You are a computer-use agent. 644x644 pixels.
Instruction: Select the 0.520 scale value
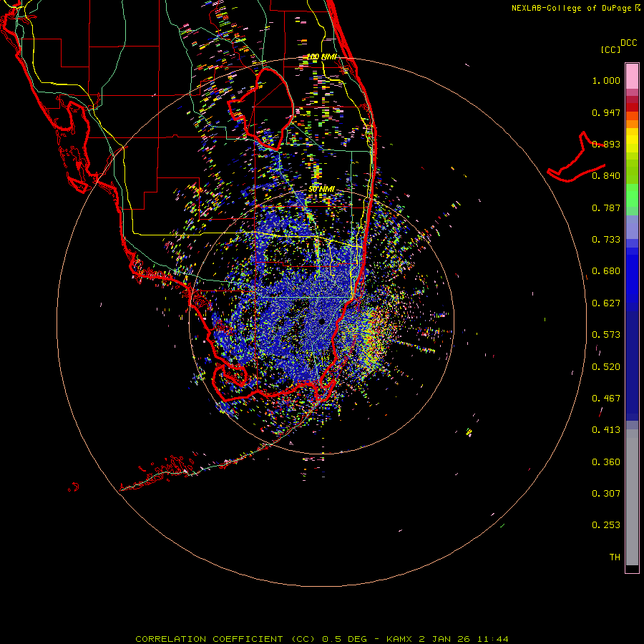(606, 367)
